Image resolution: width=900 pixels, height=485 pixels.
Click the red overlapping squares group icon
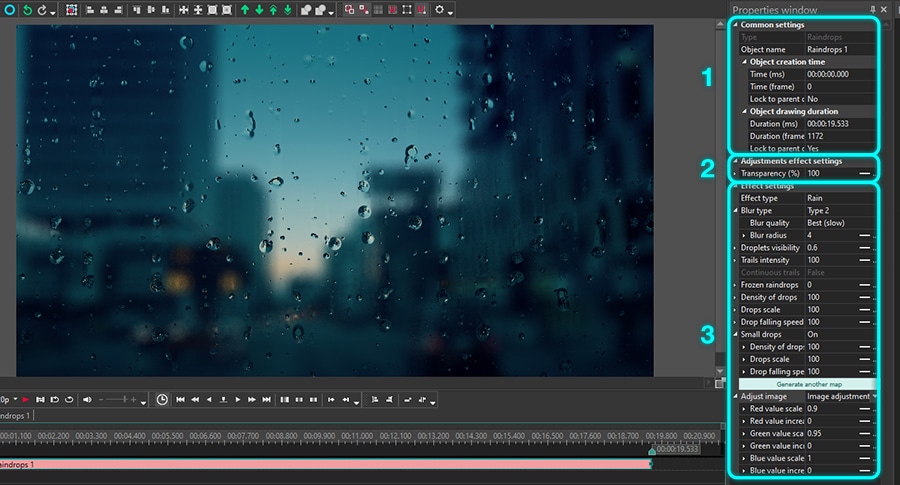click(349, 10)
